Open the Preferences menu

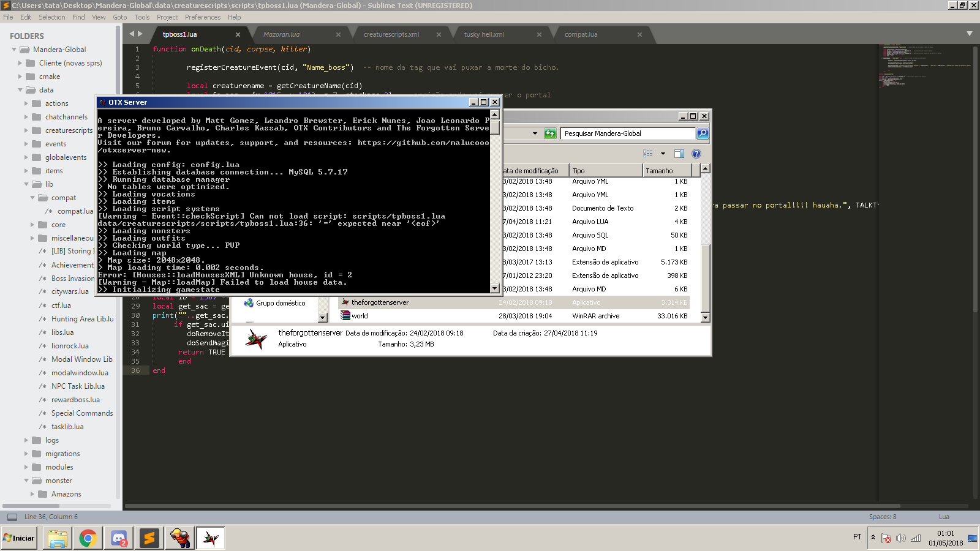point(203,17)
